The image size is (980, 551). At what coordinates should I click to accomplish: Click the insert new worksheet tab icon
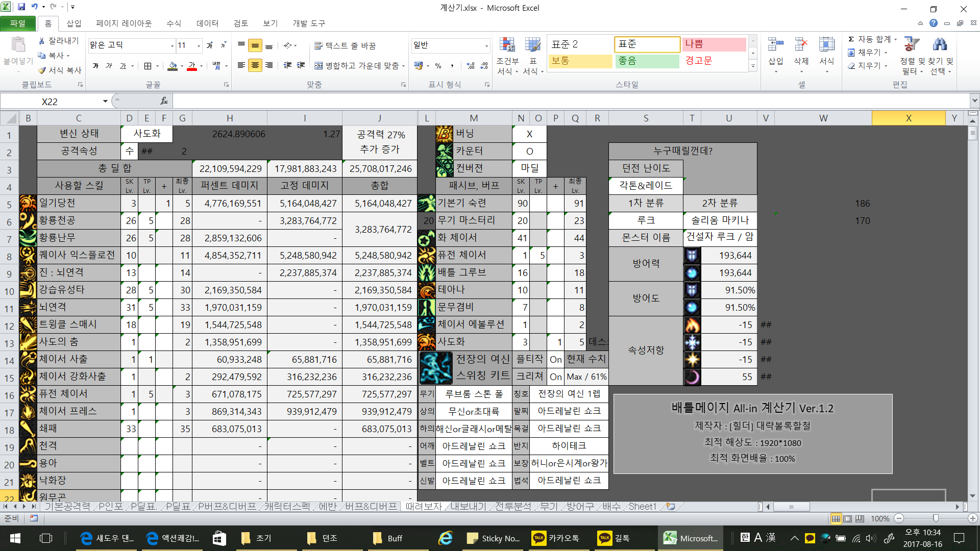[670, 507]
